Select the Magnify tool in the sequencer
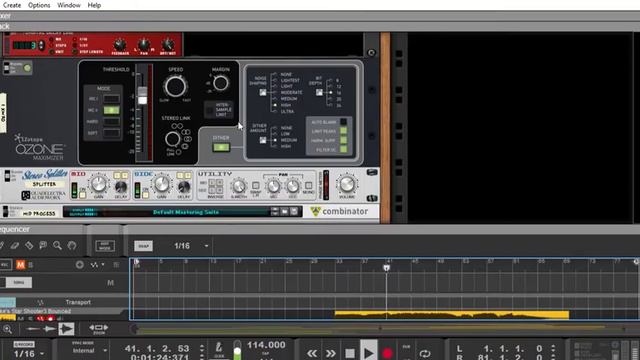This screenshot has height=360, width=640. point(58,245)
